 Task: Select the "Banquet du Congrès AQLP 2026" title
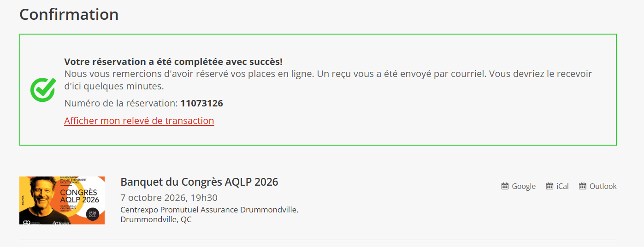point(199,182)
